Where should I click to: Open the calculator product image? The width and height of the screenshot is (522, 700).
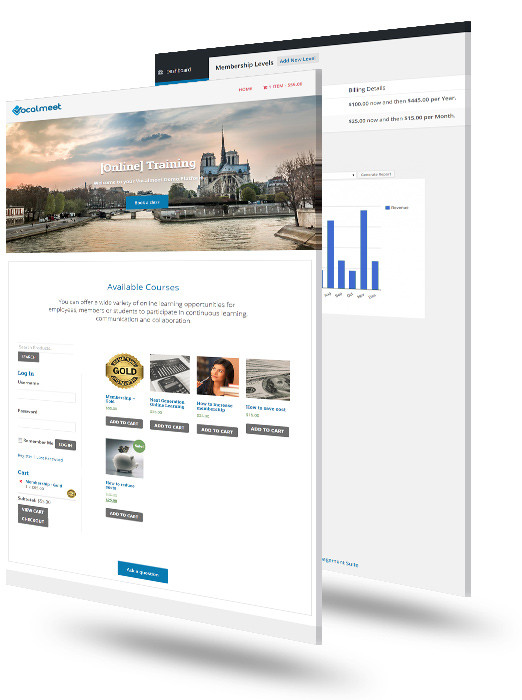pos(170,374)
